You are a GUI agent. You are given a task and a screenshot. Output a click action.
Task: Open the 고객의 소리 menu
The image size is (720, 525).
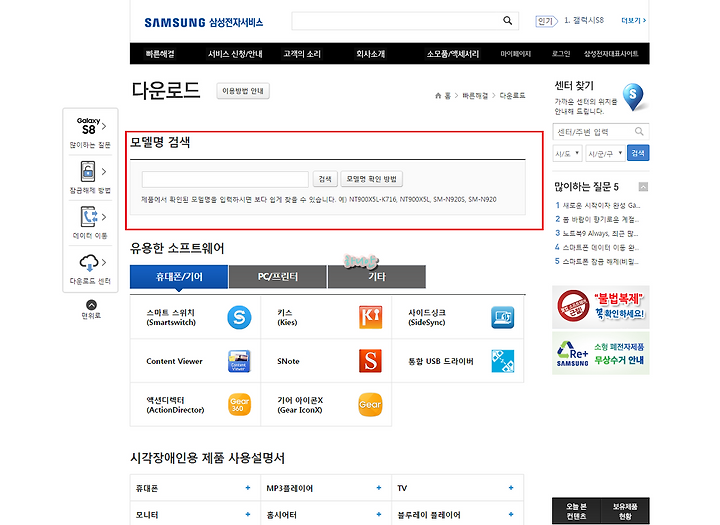[302, 54]
